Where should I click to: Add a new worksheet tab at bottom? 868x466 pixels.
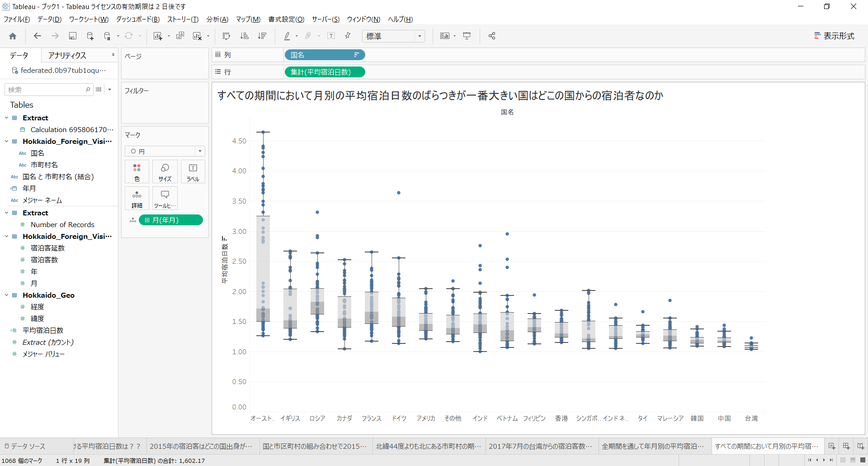(x=832, y=446)
